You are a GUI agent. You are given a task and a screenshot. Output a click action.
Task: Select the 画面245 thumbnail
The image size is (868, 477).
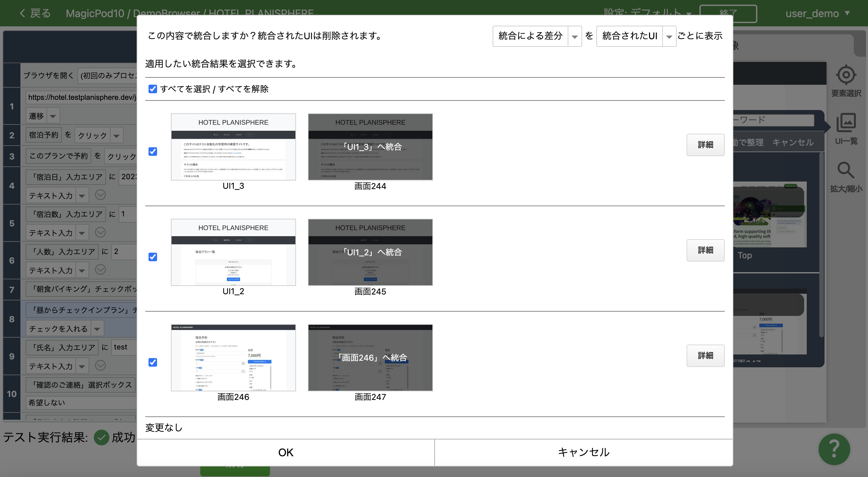[x=370, y=252]
